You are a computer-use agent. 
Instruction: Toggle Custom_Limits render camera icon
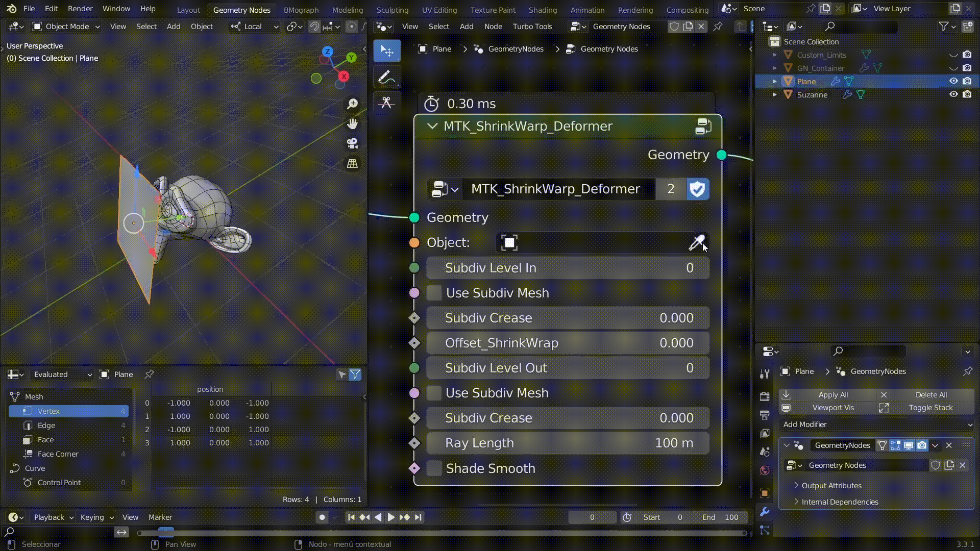(967, 55)
